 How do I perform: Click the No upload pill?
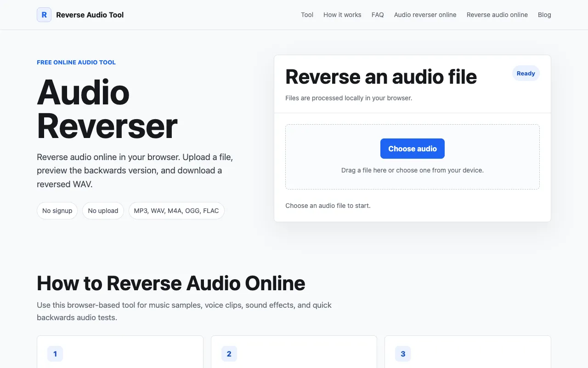[x=103, y=211]
